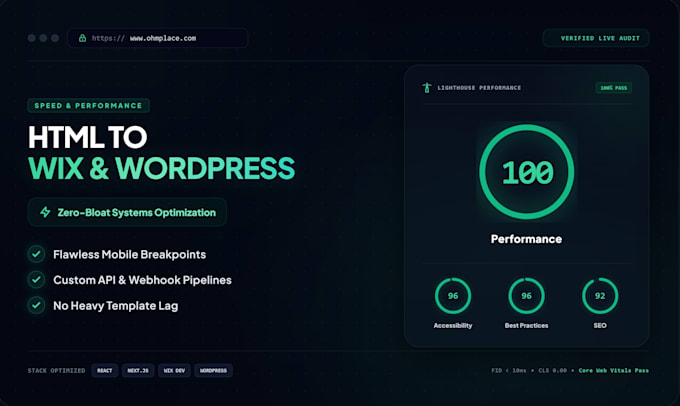
Task: Click the first window control dot
Action: click(x=32, y=38)
